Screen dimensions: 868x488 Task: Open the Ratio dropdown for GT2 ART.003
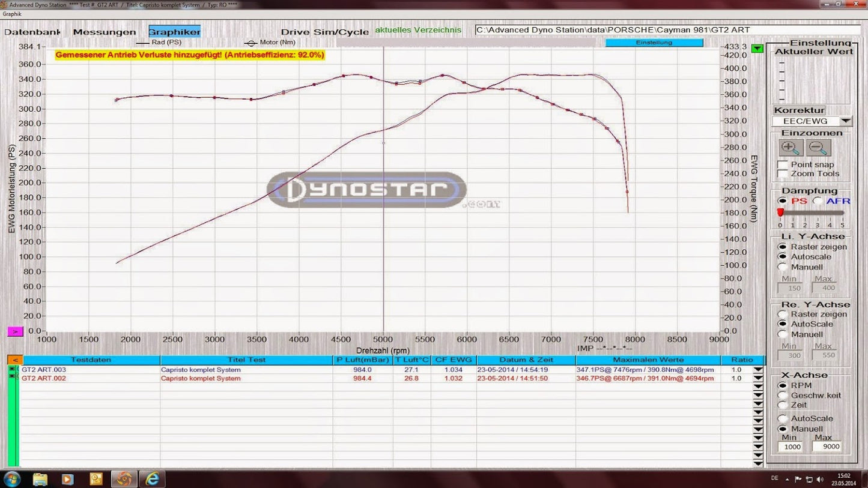point(758,370)
